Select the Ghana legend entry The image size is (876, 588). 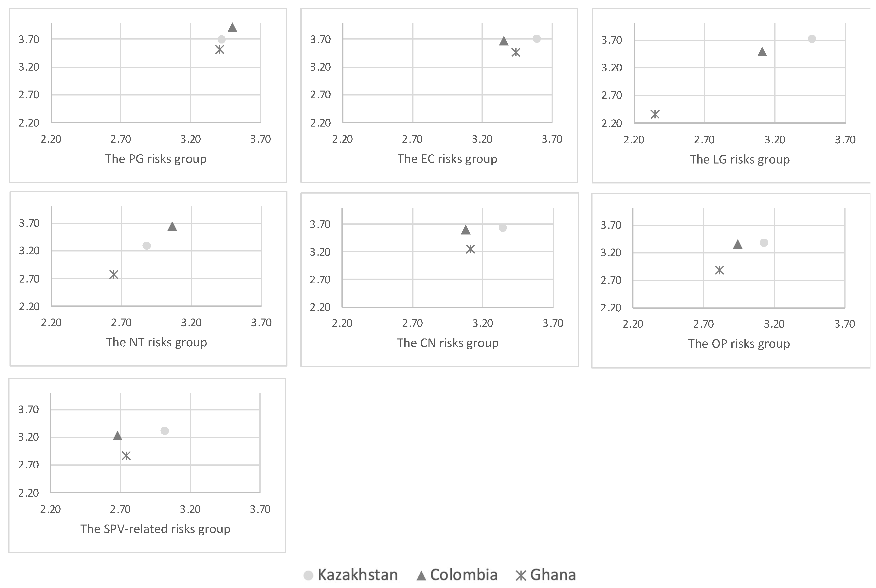(545, 575)
